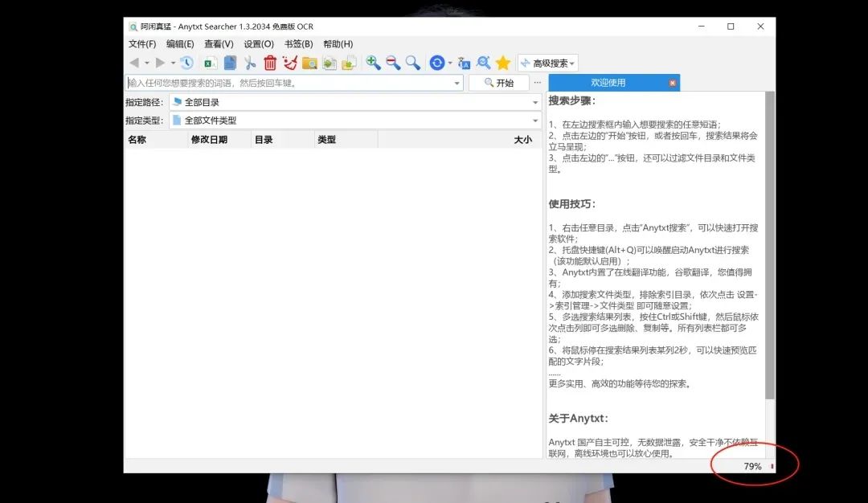Screen dimensions: 868x503
Task: Open the 指定类型 全部文件类型 dropdown
Action: tap(355, 120)
